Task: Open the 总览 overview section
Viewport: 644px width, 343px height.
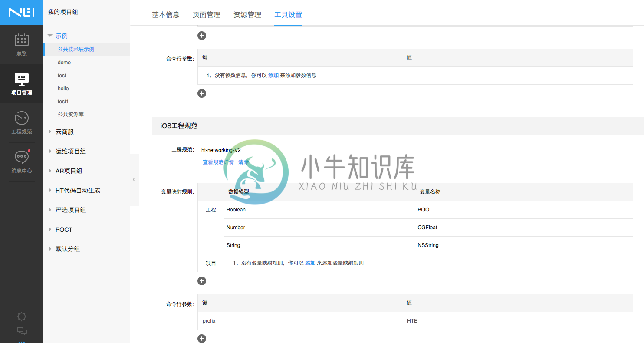Action: [22, 45]
